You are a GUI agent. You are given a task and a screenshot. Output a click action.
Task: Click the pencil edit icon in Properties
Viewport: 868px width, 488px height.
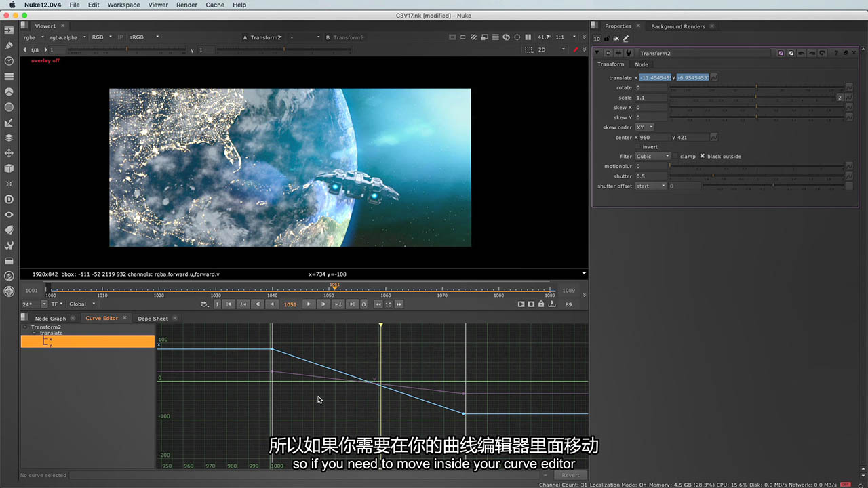pos(625,39)
